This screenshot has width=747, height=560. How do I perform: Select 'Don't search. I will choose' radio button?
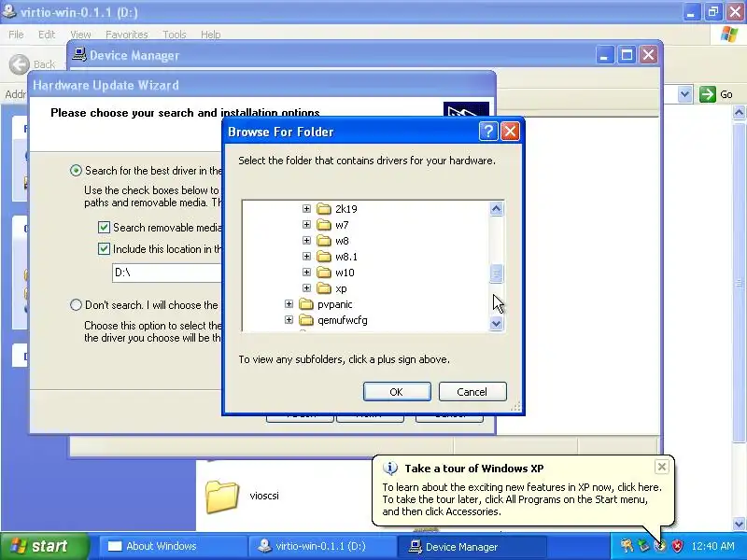(76, 305)
